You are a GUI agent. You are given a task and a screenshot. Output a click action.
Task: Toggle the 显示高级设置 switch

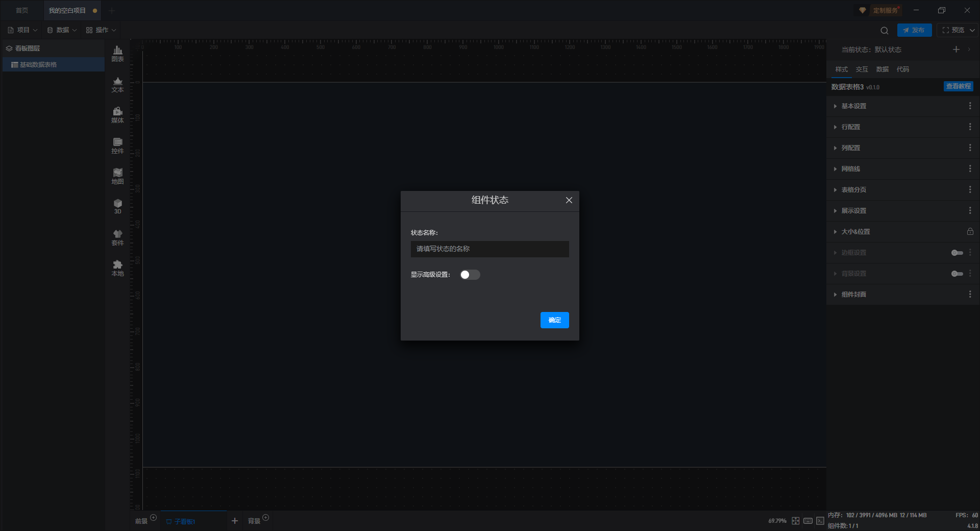(x=470, y=275)
